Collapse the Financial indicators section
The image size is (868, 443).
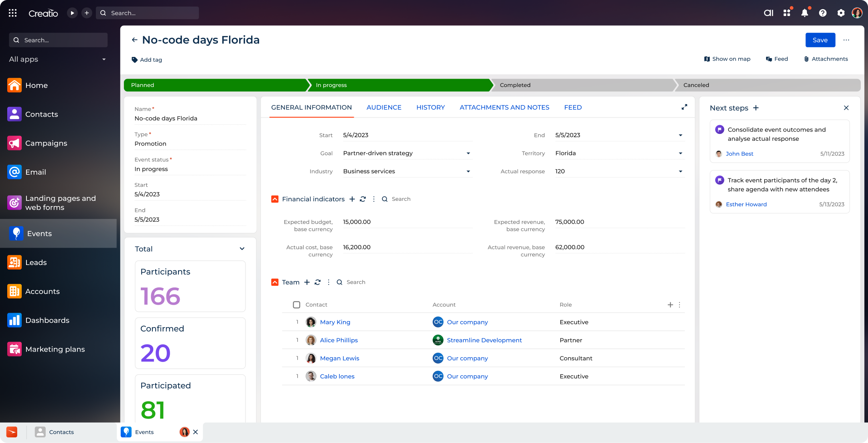275,198
